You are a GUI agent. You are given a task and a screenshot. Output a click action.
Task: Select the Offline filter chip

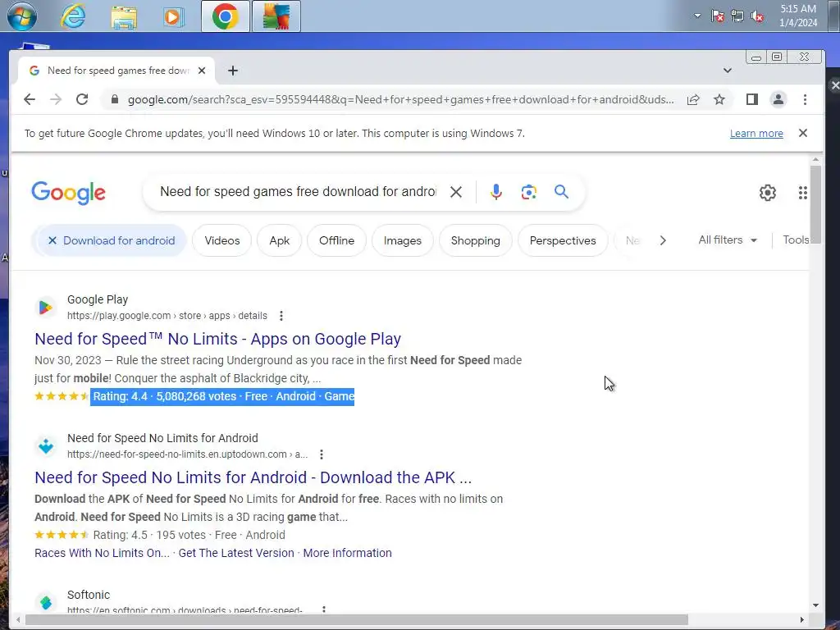[336, 240]
